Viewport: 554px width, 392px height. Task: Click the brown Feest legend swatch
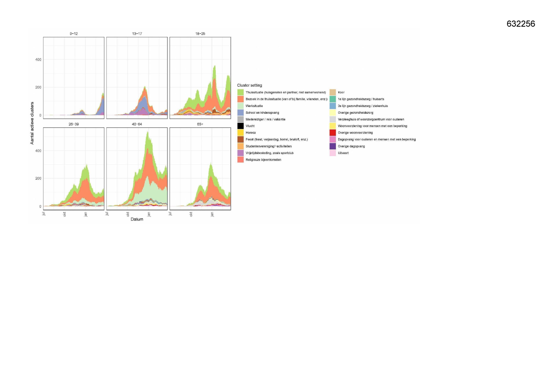coord(240,139)
